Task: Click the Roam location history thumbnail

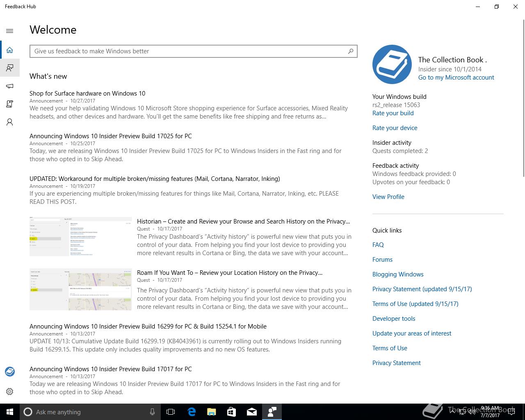Action: 81,289
